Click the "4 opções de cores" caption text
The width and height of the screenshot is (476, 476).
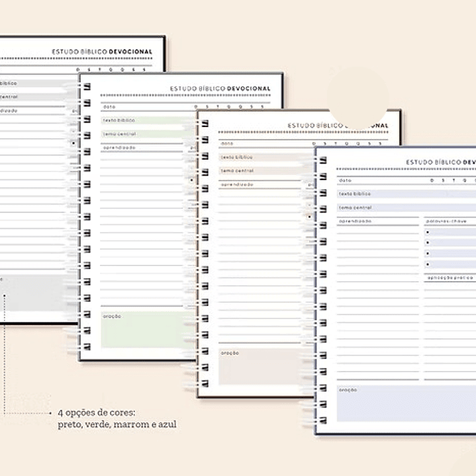click(97, 412)
